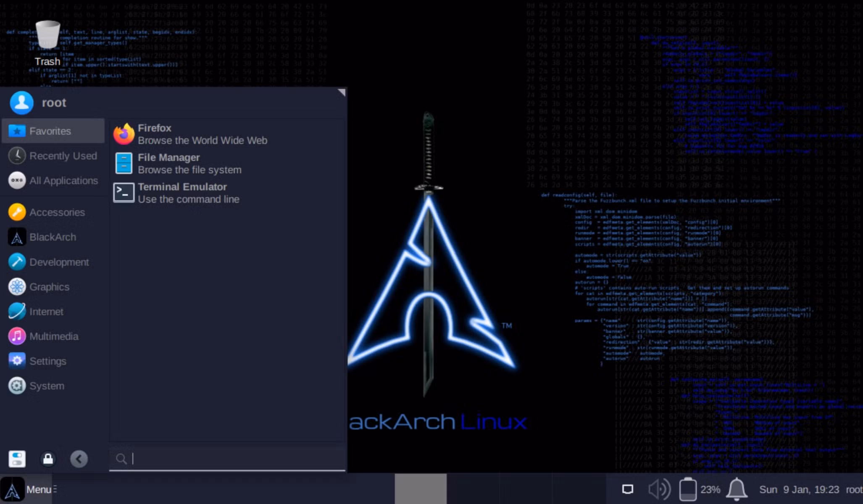Open the Development category

point(53,262)
